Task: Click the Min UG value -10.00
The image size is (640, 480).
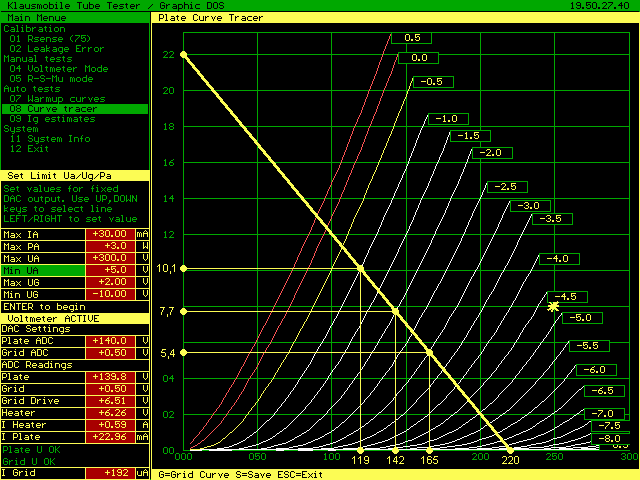Action: coord(110,294)
